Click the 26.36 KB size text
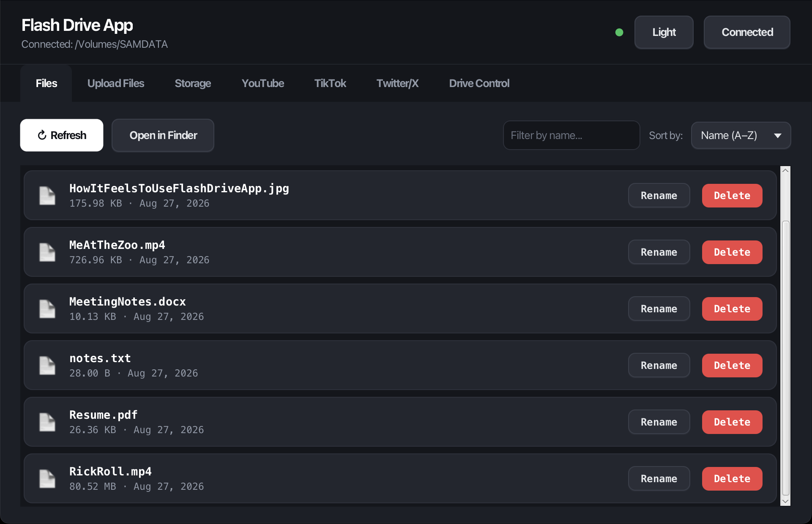 tap(93, 430)
